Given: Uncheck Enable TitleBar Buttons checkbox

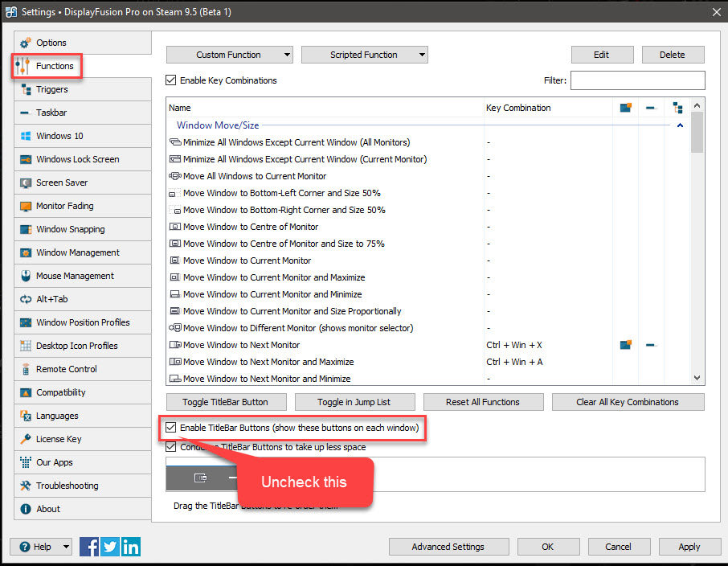Looking at the screenshot, I should click(170, 428).
